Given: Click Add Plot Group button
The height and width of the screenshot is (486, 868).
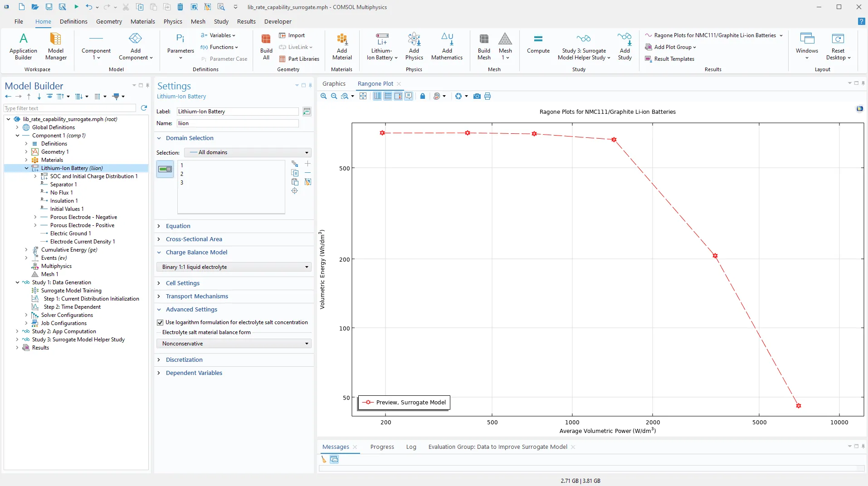Looking at the screenshot, I should (673, 47).
